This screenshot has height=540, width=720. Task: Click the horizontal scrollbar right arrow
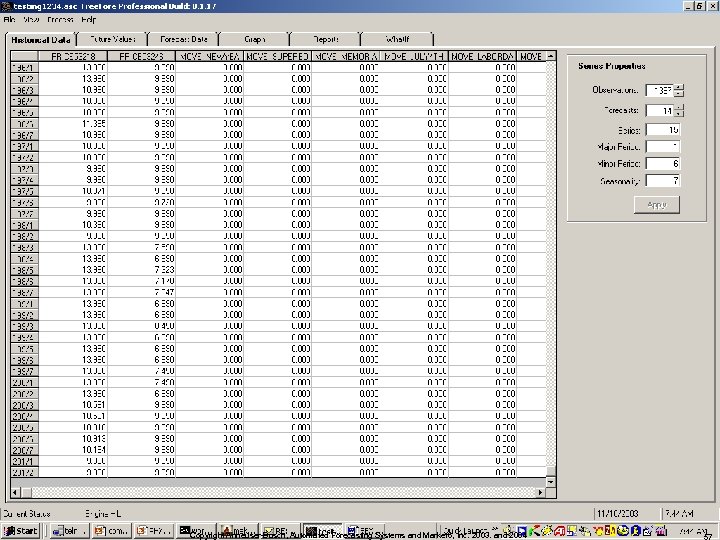(x=540, y=493)
